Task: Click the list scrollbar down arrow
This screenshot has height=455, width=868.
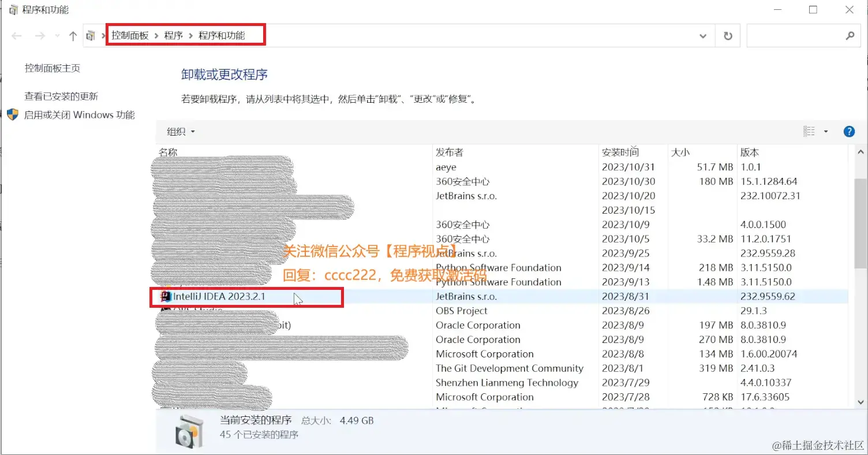Action: tap(860, 402)
